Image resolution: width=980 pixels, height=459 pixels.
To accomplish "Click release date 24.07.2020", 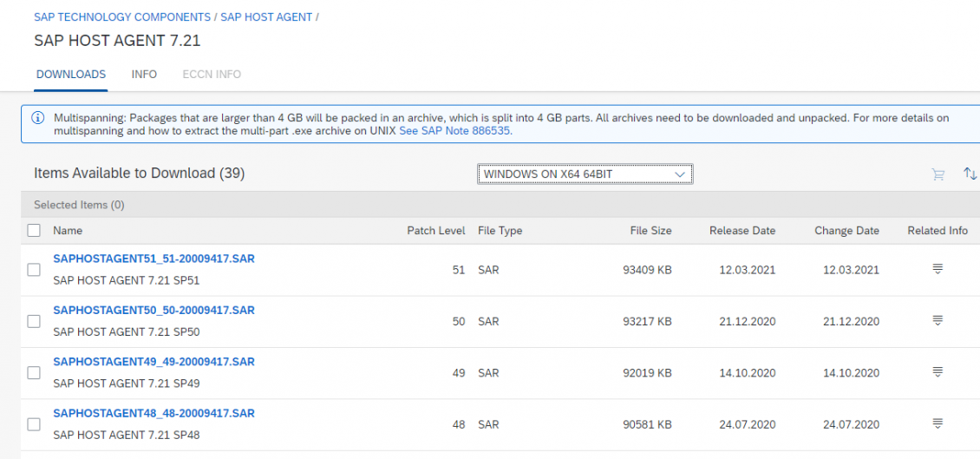I will point(748,424).
